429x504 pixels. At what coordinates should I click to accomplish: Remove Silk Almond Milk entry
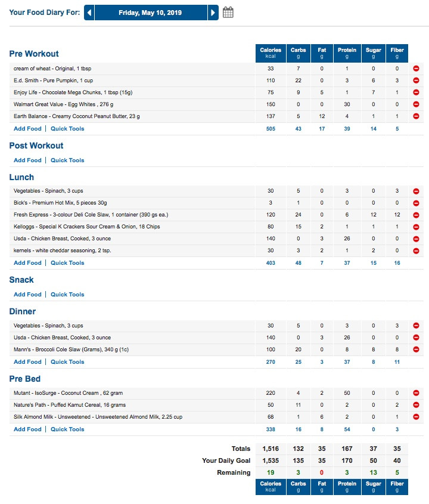pos(416,417)
